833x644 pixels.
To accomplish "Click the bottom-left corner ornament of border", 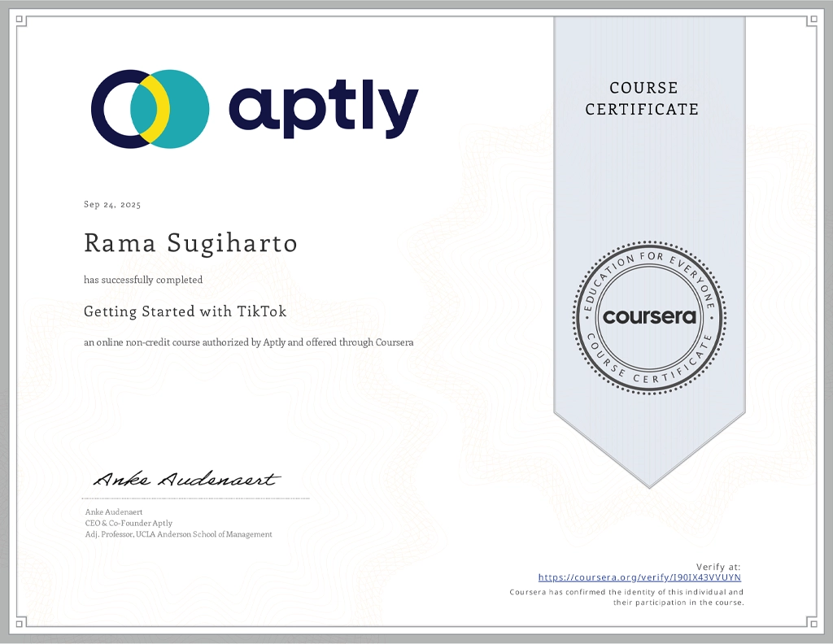I will [21, 622].
